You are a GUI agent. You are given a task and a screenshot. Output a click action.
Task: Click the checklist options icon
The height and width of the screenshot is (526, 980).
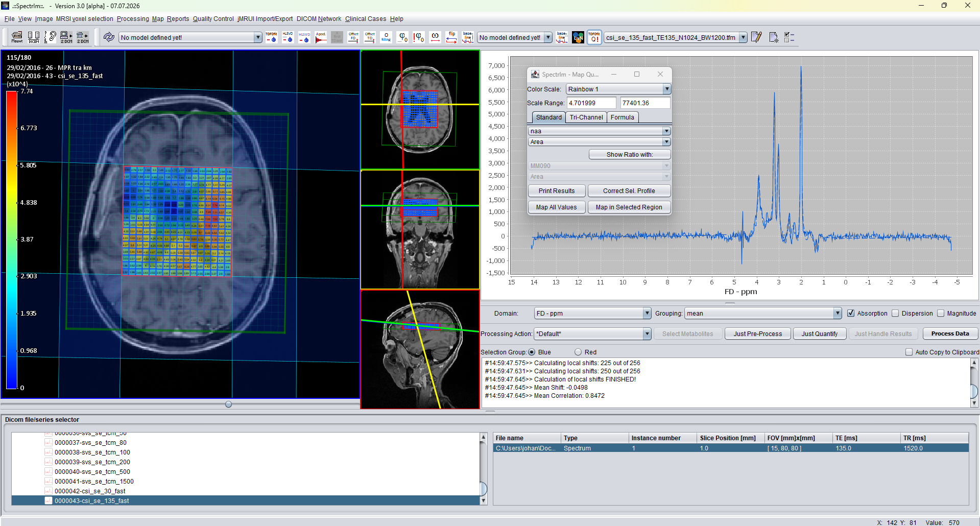[790, 37]
